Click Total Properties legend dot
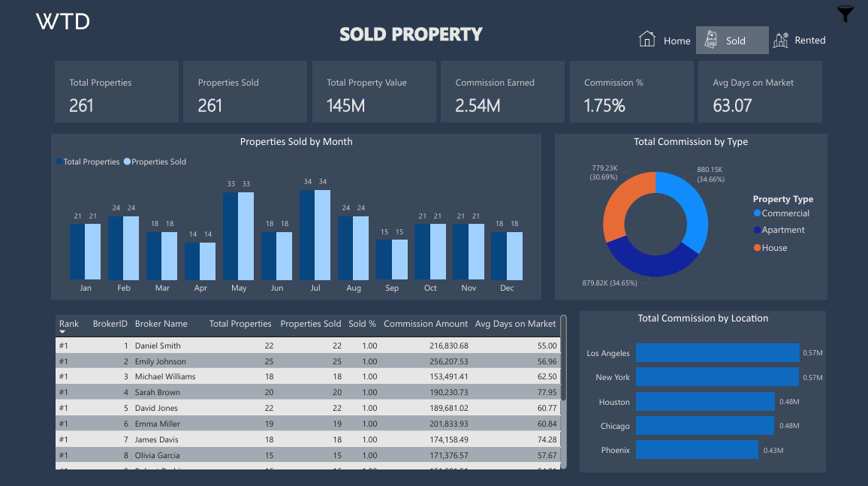This screenshot has width=868, height=486. [x=59, y=161]
